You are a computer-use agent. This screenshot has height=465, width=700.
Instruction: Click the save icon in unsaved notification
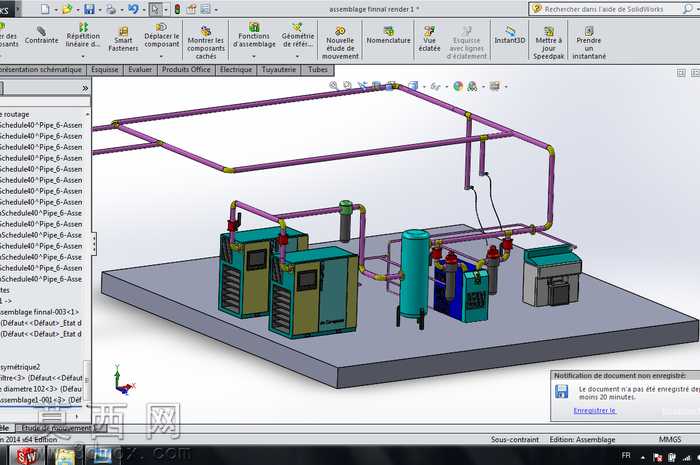(561, 391)
